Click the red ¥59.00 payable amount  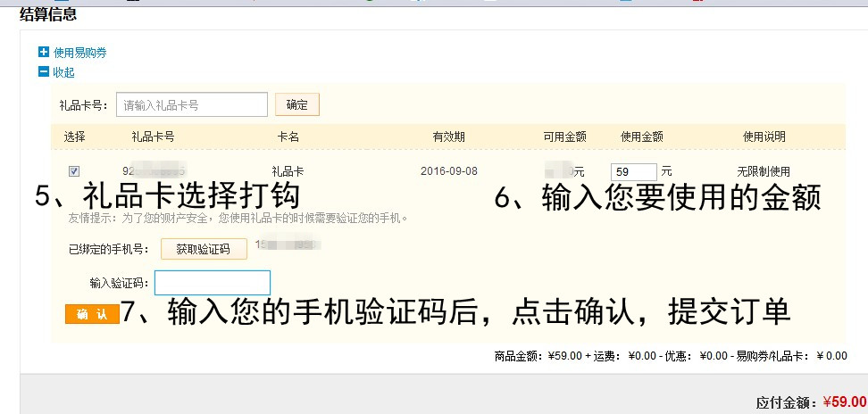[x=844, y=402]
